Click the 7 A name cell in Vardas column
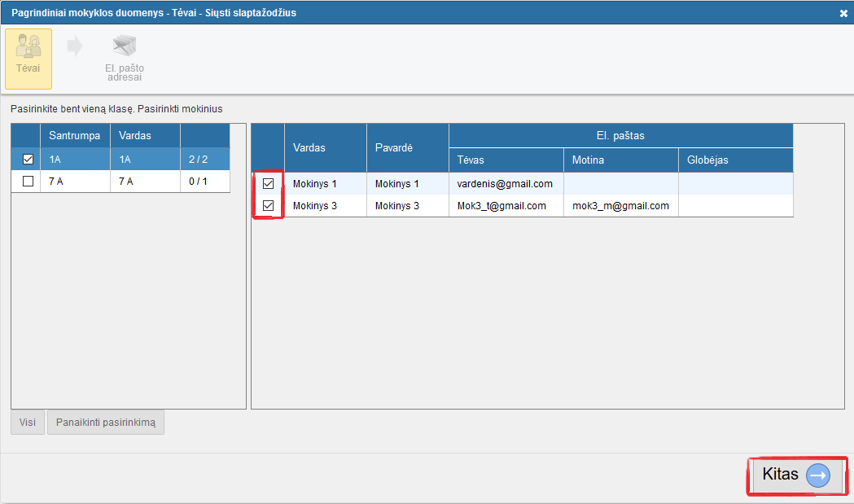 pyautogui.click(x=146, y=181)
